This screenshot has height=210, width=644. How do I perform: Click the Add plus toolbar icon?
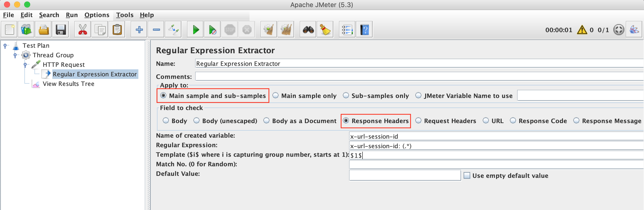point(139,30)
